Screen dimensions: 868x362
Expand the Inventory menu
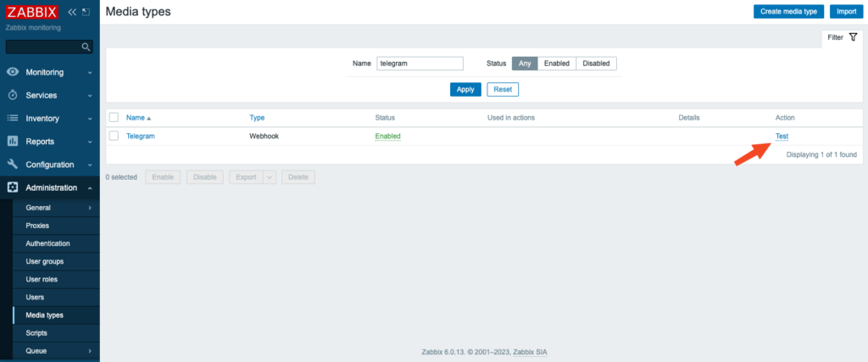coord(90,119)
